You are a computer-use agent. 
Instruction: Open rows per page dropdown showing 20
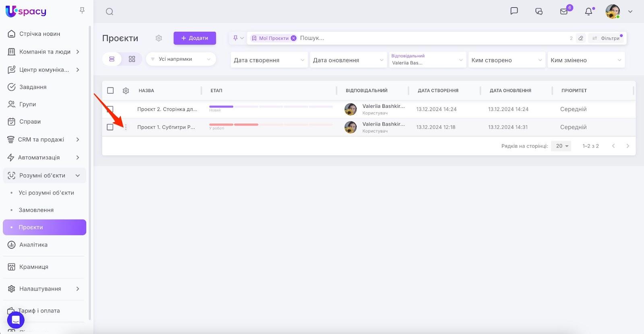point(562,146)
